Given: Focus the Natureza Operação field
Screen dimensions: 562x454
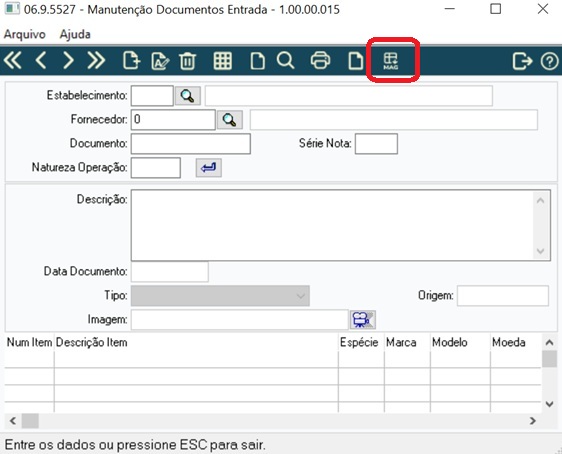Looking at the screenshot, I should 156,168.
